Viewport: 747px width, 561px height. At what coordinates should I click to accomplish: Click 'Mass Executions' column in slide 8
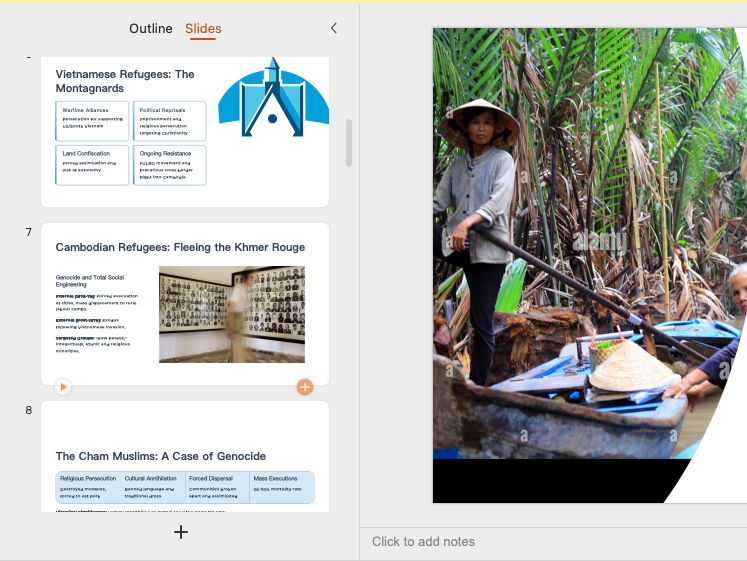(282, 487)
